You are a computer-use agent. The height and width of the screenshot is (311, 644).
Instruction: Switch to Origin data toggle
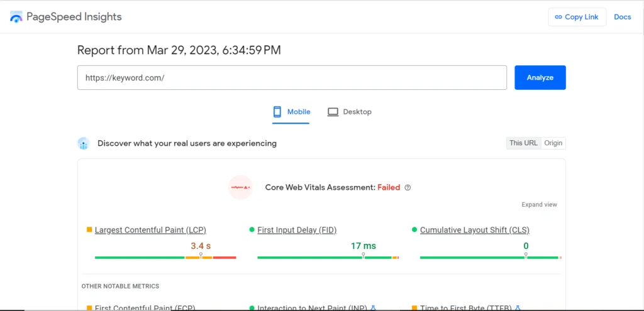click(553, 143)
